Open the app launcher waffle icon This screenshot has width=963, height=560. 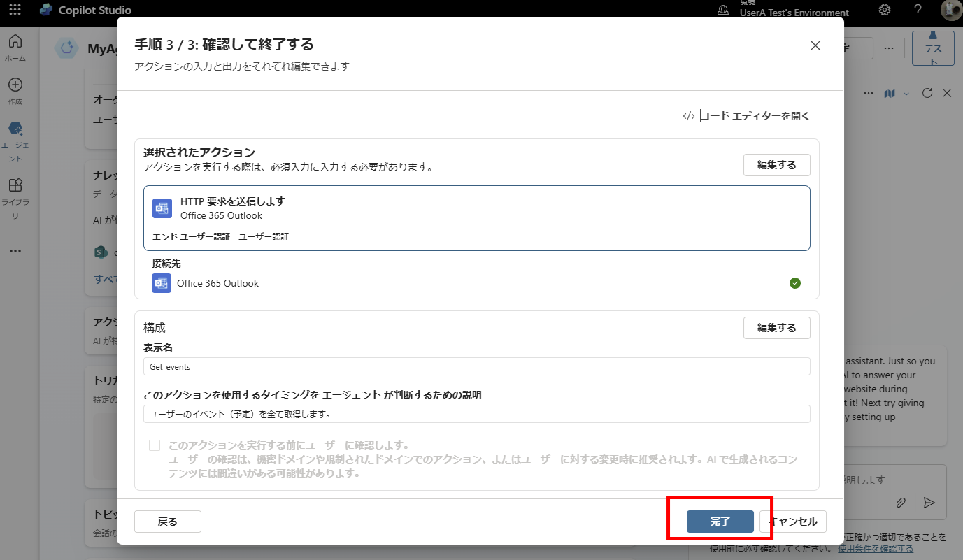click(x=15, y=10)
